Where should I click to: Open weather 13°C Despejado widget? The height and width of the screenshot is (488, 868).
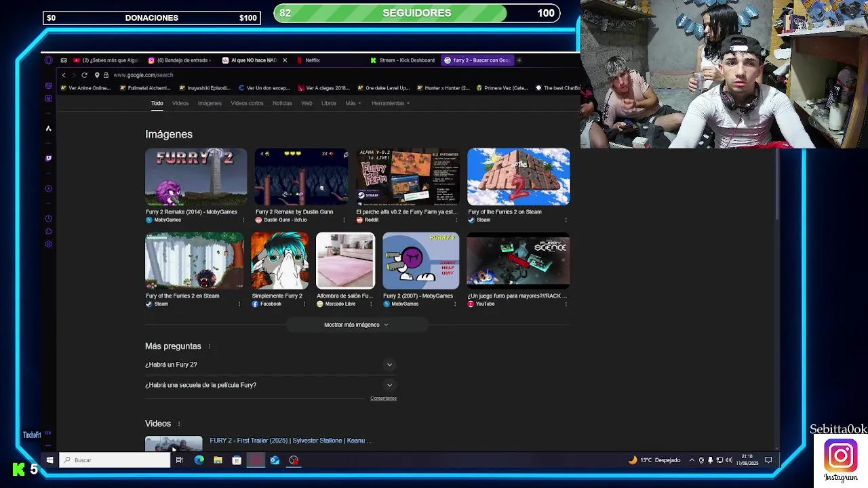(654, 460)
